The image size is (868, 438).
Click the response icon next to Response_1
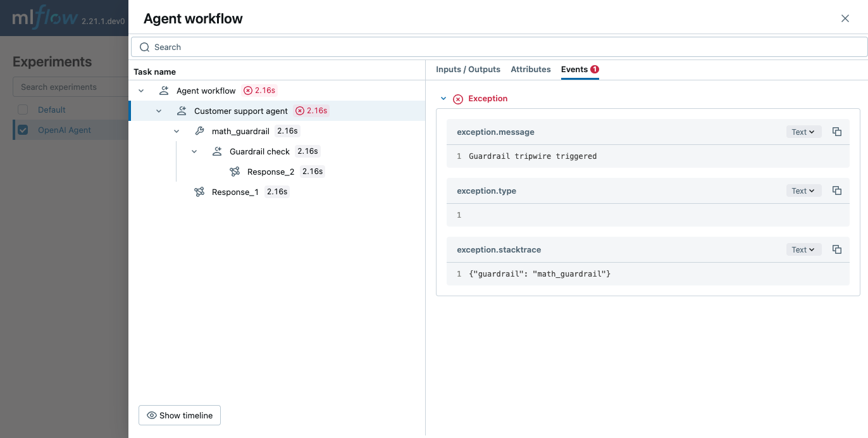(x=199, y=191)
